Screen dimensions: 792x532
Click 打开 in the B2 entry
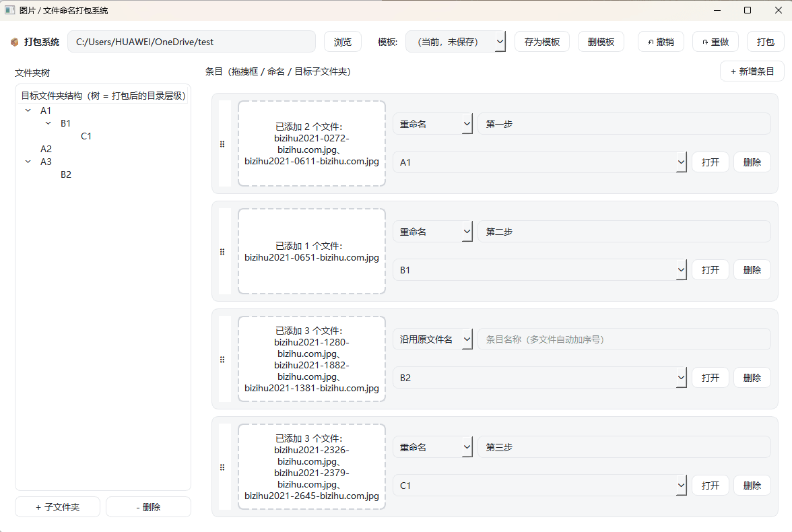[710, 377]
